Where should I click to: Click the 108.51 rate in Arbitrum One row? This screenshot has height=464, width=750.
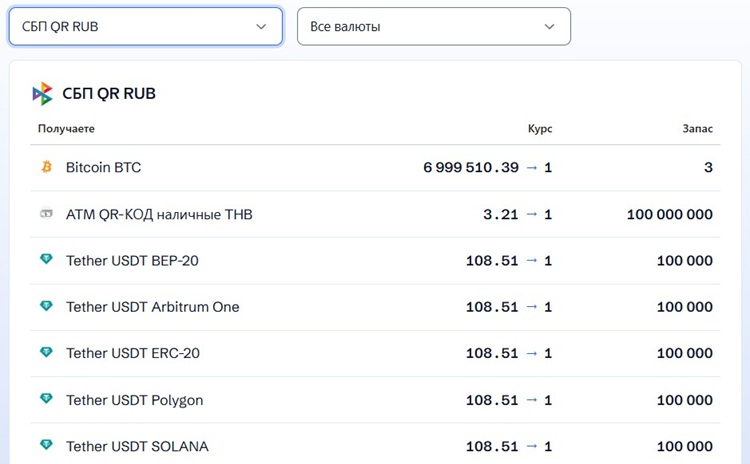(x=492, y=307)
